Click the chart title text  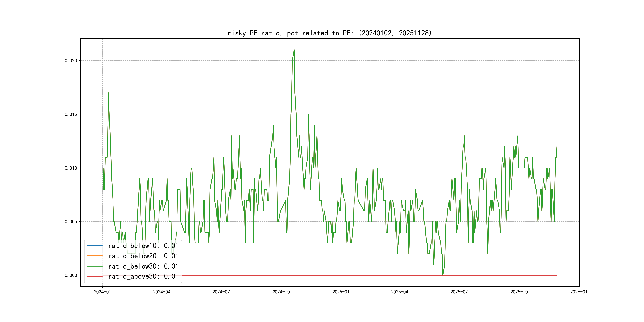click(330, 33)
